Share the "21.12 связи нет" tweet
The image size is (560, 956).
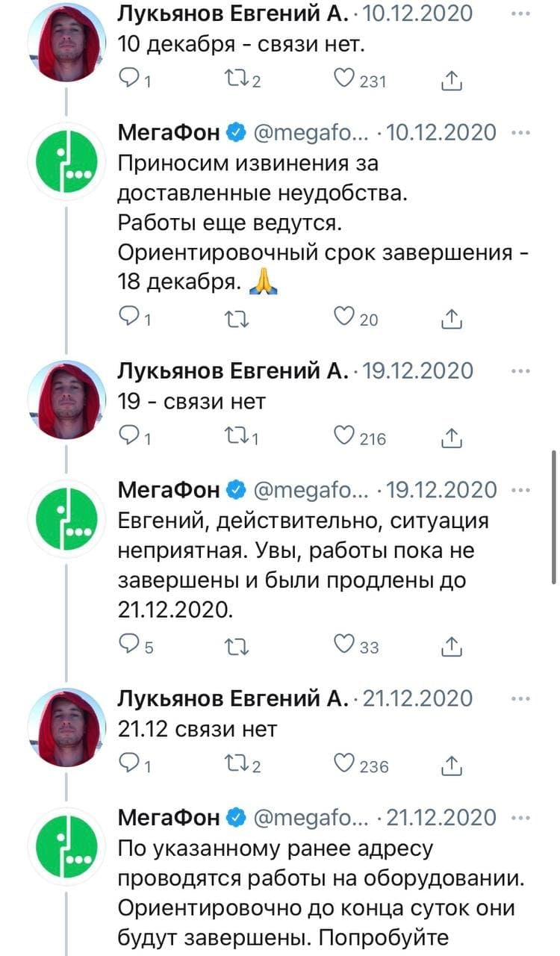click(452, 766)
